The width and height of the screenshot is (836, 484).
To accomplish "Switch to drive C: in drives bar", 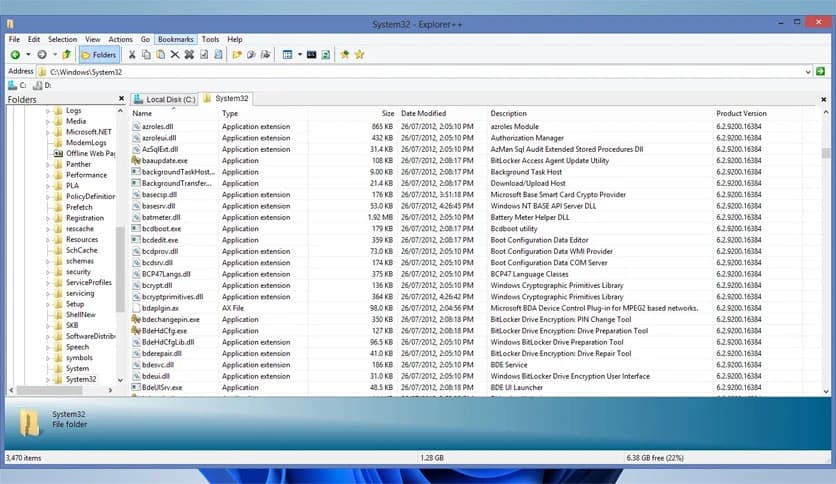I will click(18, 85).
